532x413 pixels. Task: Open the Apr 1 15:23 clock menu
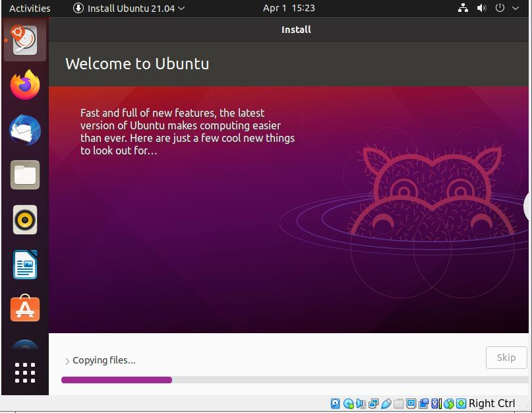289,9
